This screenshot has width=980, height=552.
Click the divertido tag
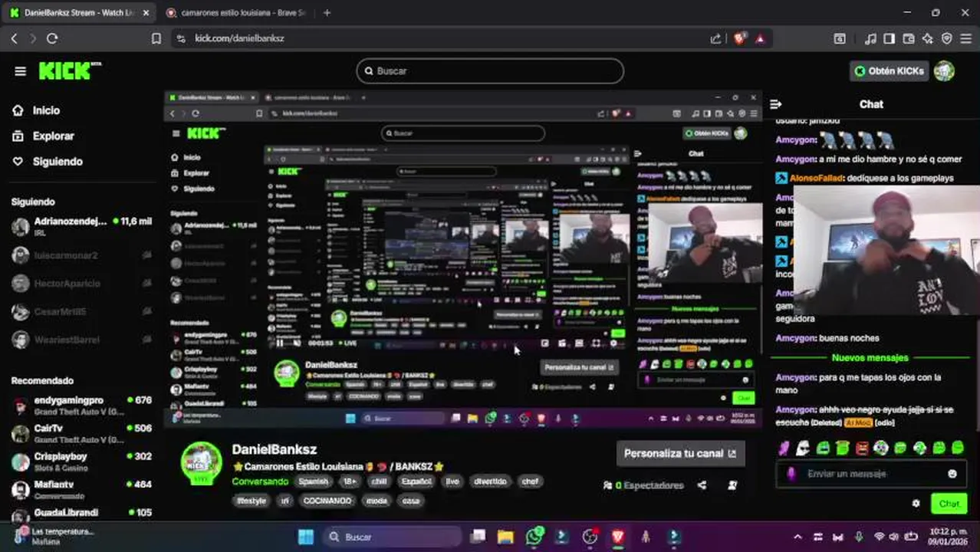(490, 481)
